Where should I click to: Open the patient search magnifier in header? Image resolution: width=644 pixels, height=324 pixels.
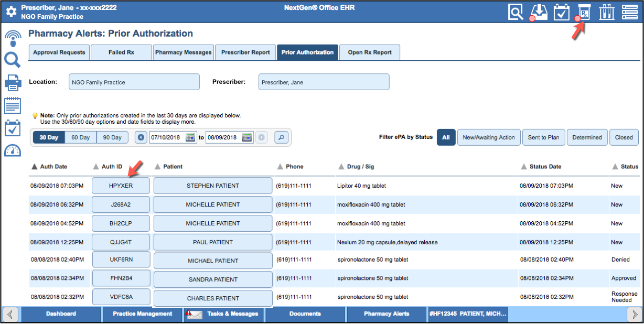516,12
